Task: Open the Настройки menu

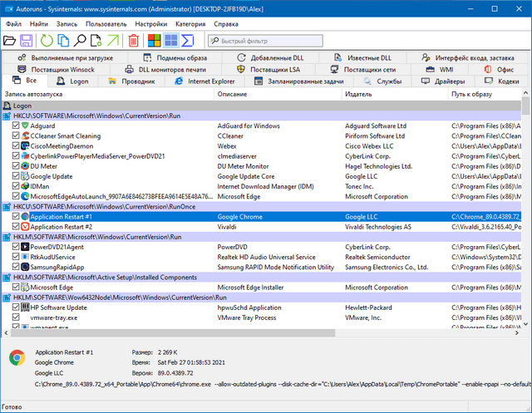Action: (150, 24)
